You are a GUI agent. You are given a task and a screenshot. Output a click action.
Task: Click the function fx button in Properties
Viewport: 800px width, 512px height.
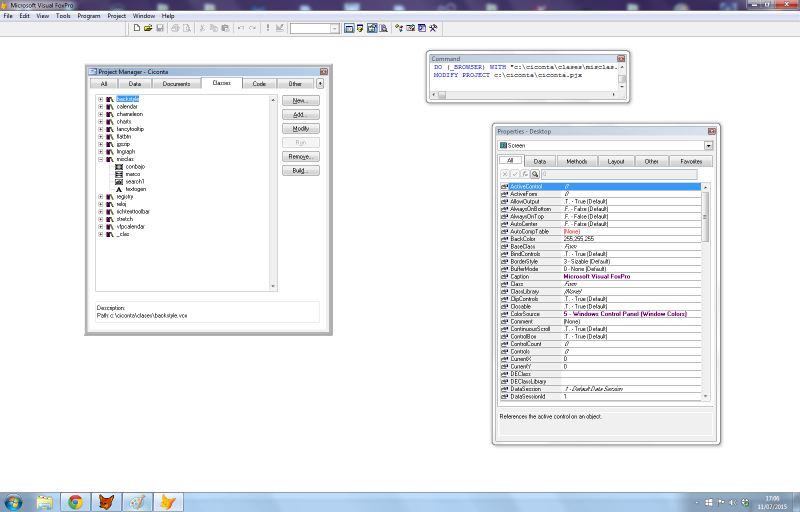[525, 174]
